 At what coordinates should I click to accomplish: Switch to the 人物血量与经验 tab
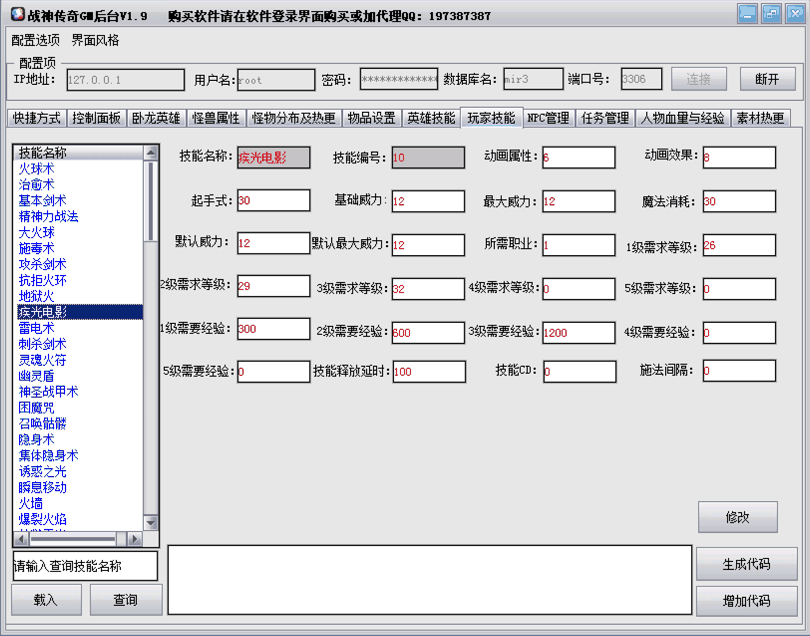pyautogui.click(x=683, y=118)
